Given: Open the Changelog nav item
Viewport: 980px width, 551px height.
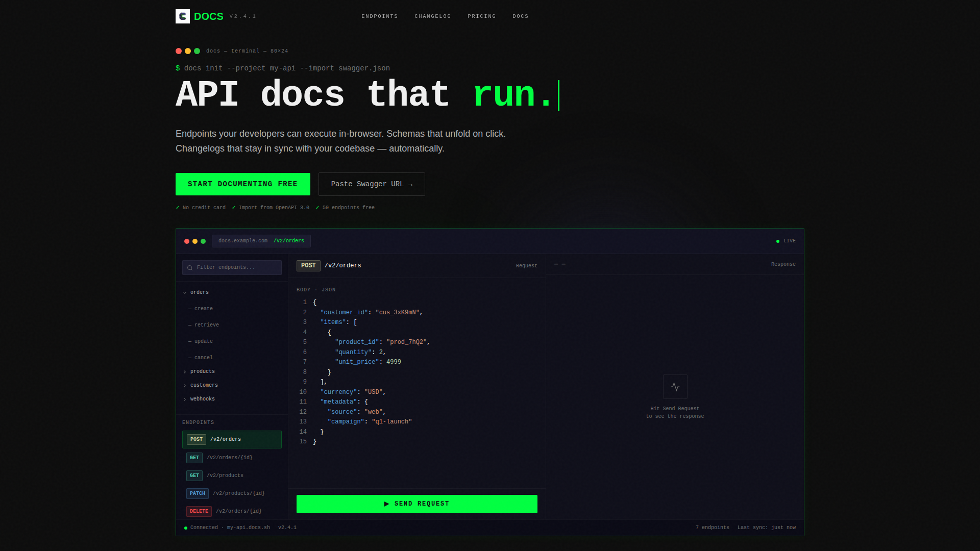Looking at the screenshot, I should [433, 16].
